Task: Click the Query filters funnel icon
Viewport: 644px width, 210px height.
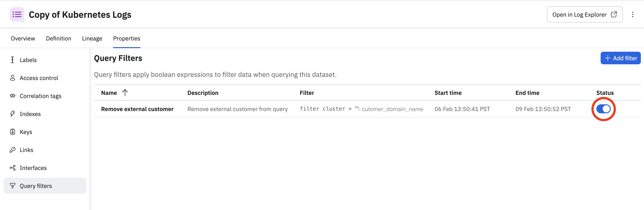Action: coord(13,186)
